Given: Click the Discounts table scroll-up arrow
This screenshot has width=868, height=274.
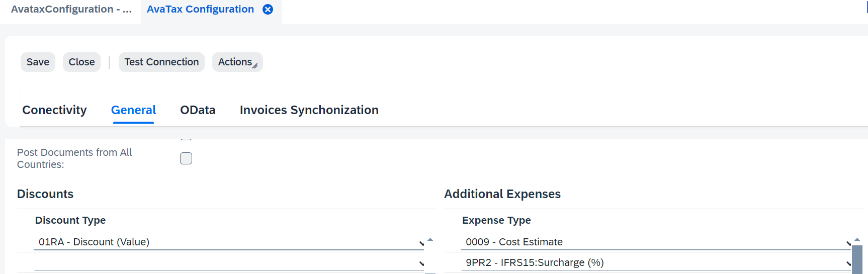Looking at the screenshot, I should 430,239.
